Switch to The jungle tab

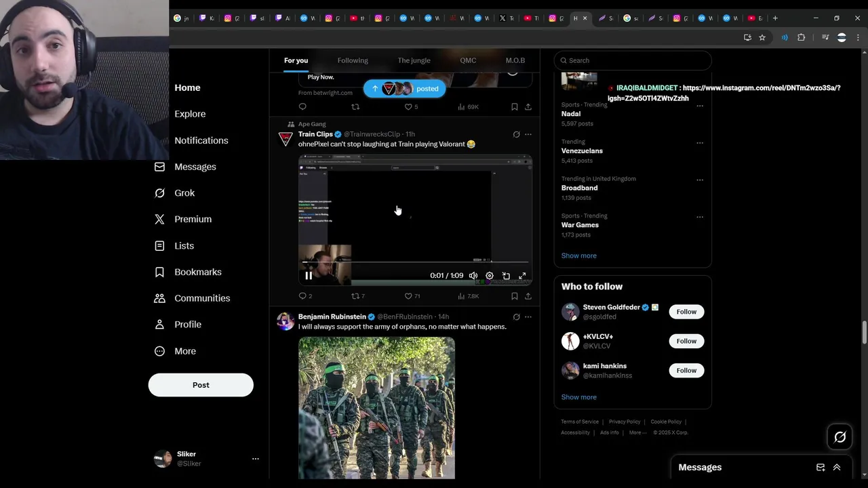414,60
